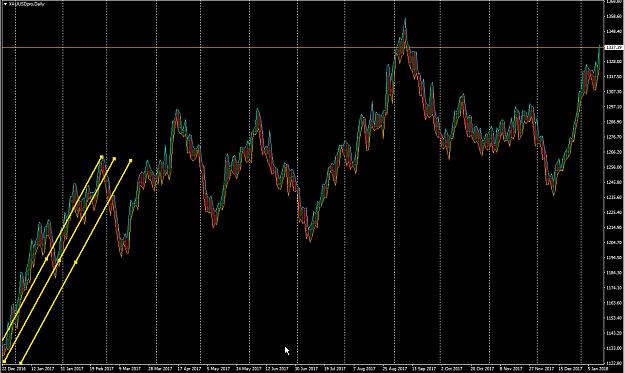
Task: Click the highlighted current price label on the price axis
Action: point(614,47)
